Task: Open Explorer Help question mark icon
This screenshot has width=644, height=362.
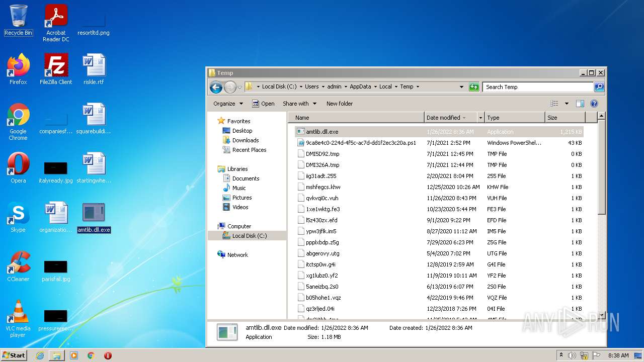Action: (x=594, y=104)
